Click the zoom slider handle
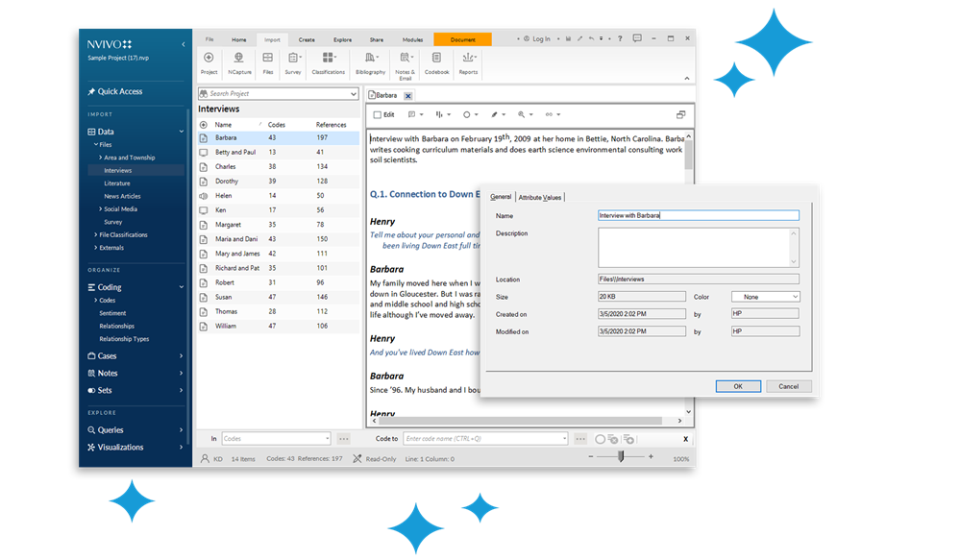The image size is (960, 560). pos(621,456)
